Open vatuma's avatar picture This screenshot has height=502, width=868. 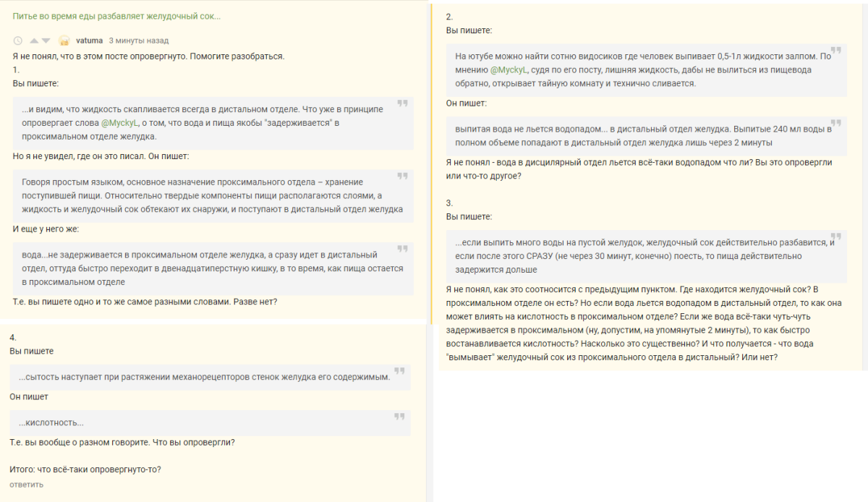tap(64, 41)
